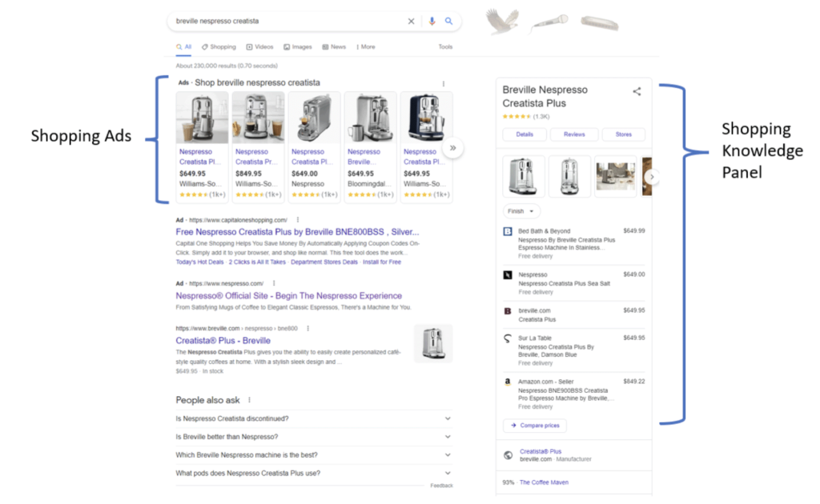The height and width of the screenshot is (504, 820).
Task: Open the "Creatista® Plus - Breville" result
Action: click(223, 341)
